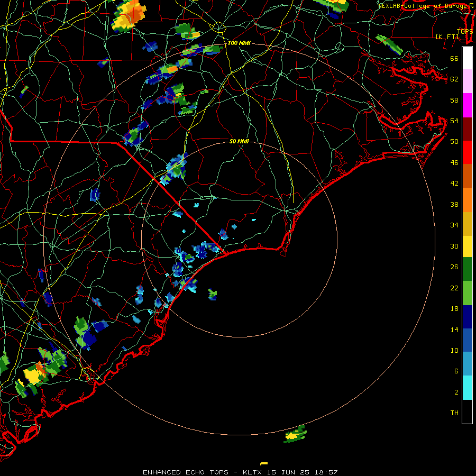This screenshot has width=476, height=476.
Task: Select the maroon legend swatch near 54
Action: (x=467, y=129)
